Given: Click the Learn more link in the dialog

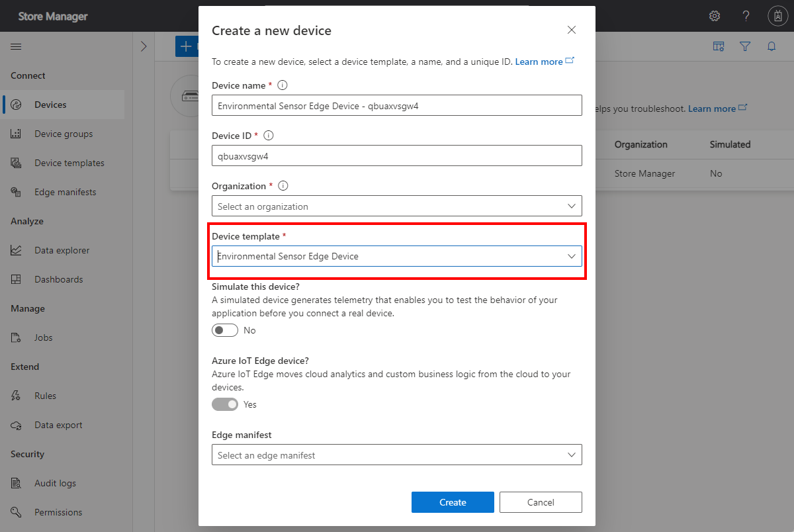Looking at the screenshot, I should (x=539, y=61).
